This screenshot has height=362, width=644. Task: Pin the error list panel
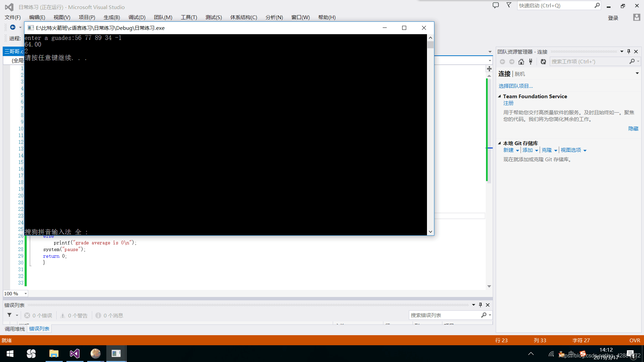click(x=480, y=305)
